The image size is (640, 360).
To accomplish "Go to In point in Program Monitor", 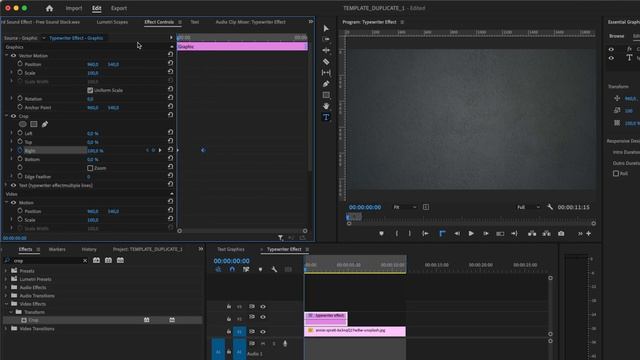I will [425, 233].
